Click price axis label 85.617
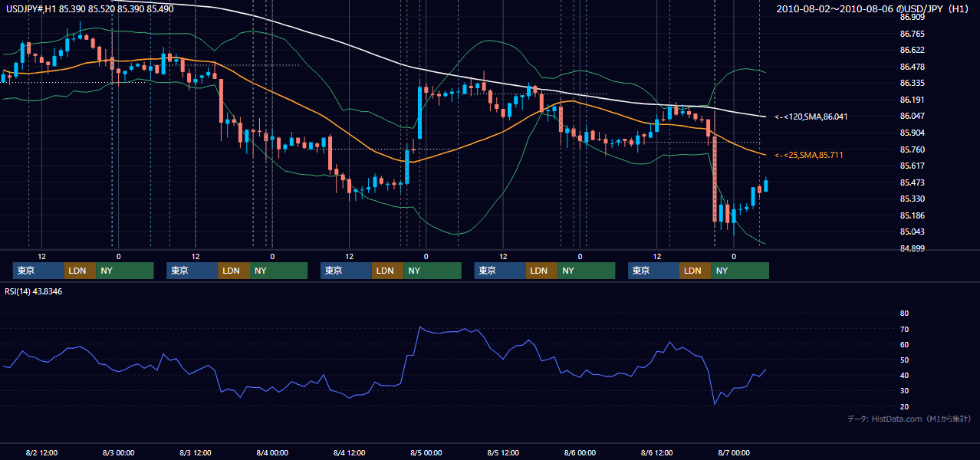Viewport: 980px width, 460px height. pos(912,166)
